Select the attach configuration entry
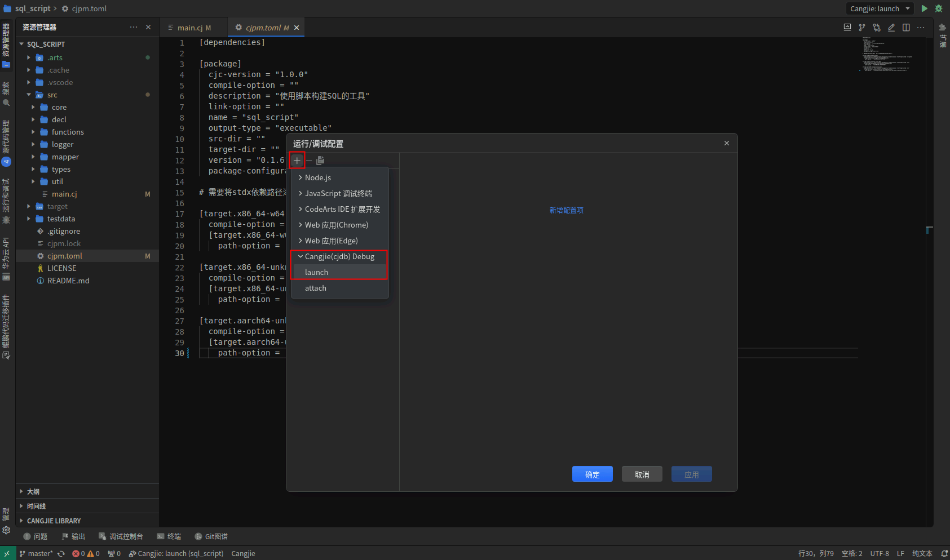This screenshot has height=560, width=950. (x=316, y=288)
